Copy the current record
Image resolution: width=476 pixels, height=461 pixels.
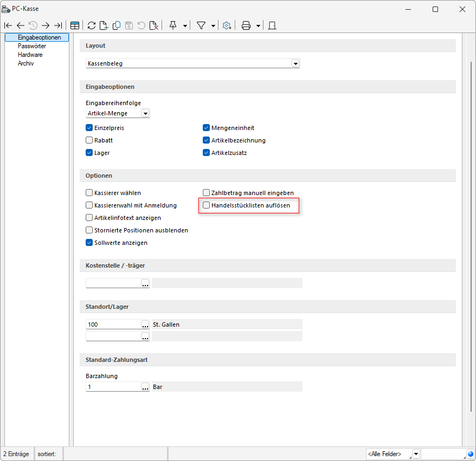tap(117, 25)
